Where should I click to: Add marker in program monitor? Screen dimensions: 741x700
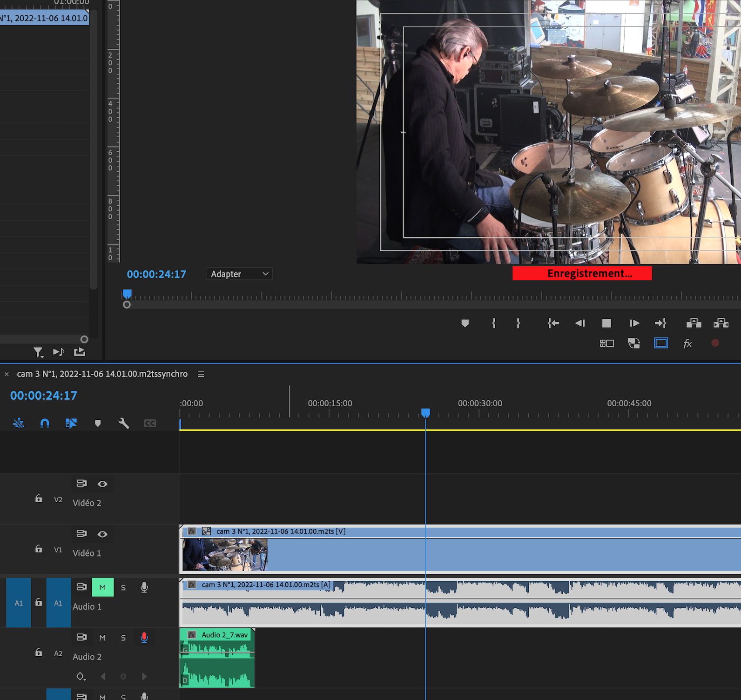[465, 323]
